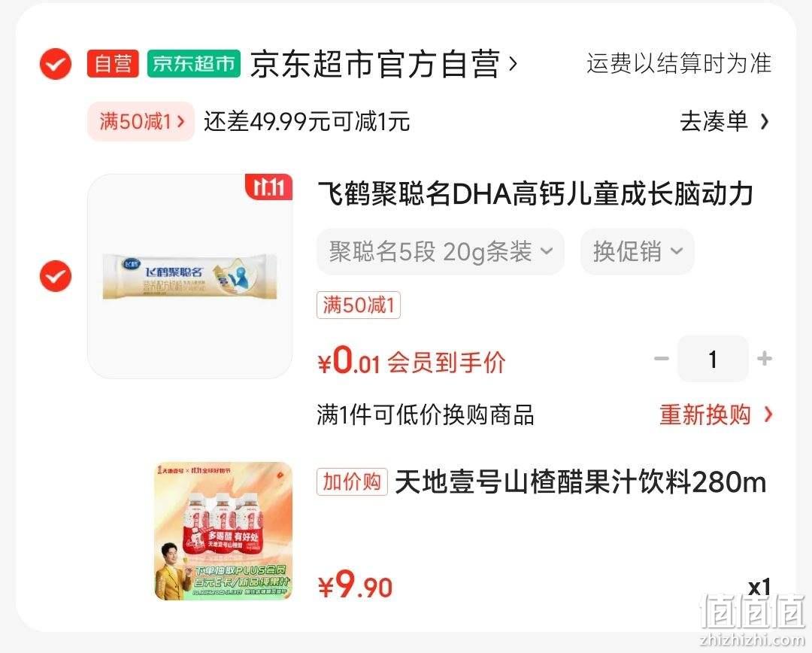This screenshot has width=812, height=653.
Task: Click the 11.11 badge on the product image
Action: coord(268,187)
